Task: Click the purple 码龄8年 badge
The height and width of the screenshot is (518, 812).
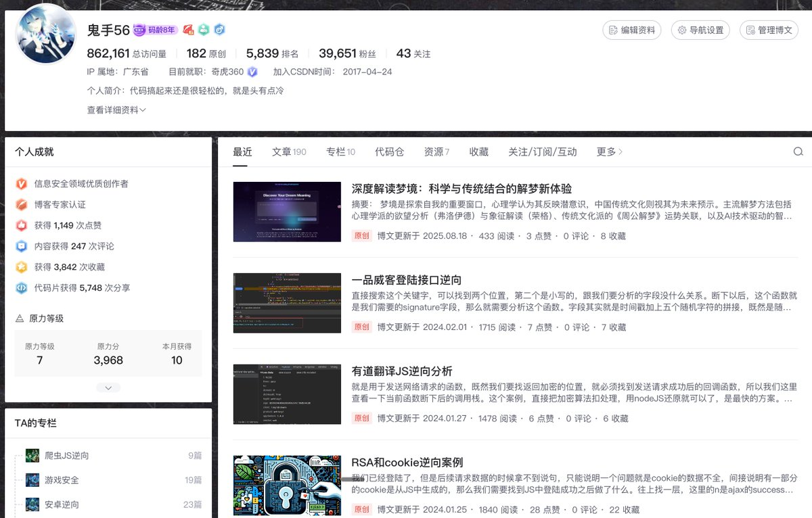Action: [x=156, y=30]
